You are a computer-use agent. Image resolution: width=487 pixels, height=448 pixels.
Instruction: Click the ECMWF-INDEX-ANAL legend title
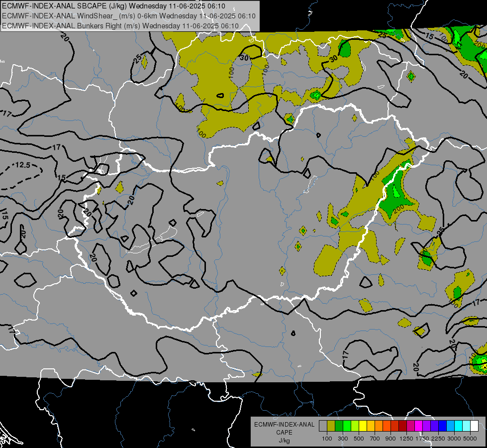(x=284, y=425)
